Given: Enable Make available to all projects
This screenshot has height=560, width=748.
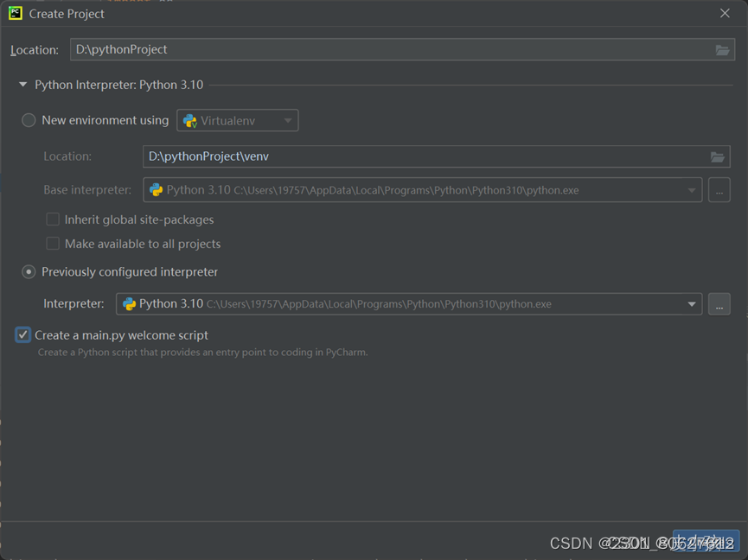Looking at the screenshot, I should [x=52, y=244].
